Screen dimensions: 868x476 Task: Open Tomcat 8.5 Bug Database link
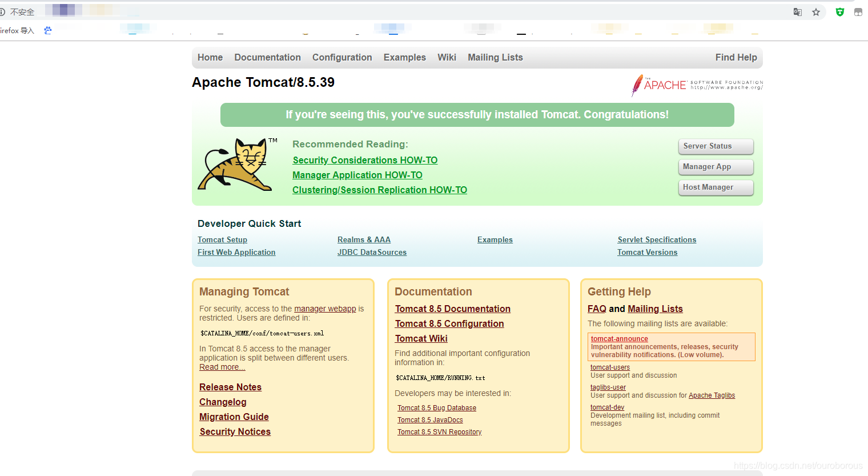tap(437, 408)
